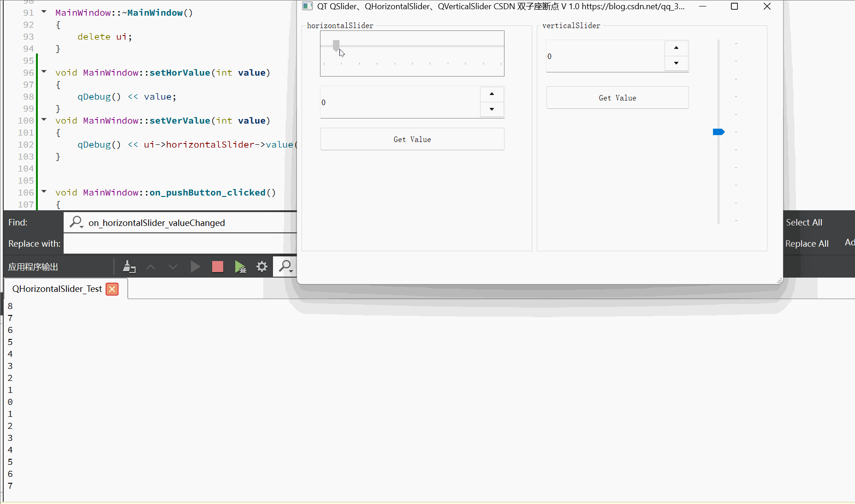Screen dimensions: 855x504
Task: Click the Replace All button
Action: pyautogui.click(x=807, y=243)
